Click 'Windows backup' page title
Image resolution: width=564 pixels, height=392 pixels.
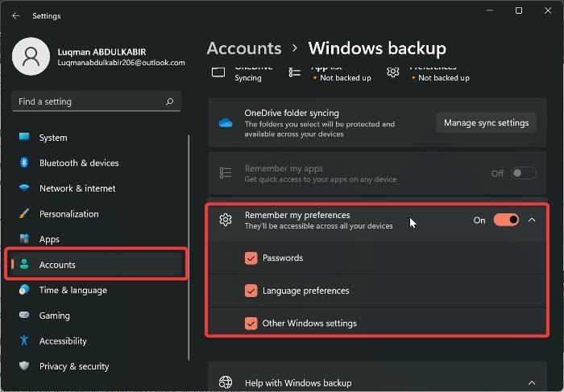pos(377,48)
